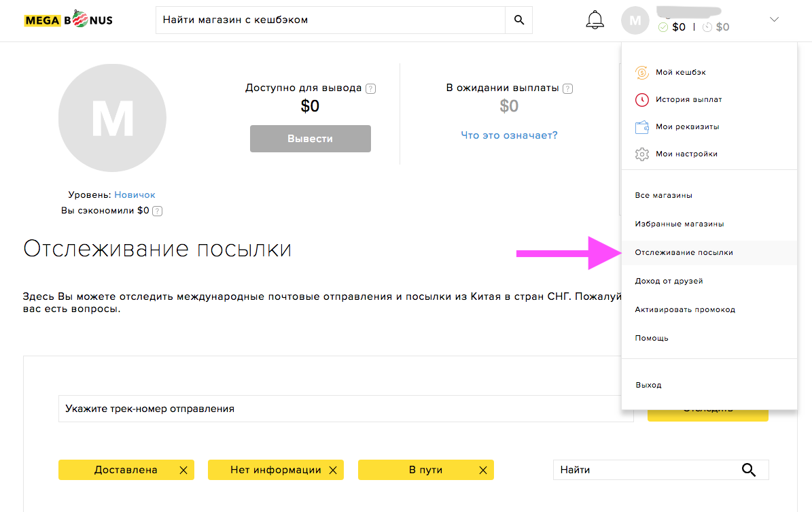Remove the Доставлена filter tag
Viewport: 812px width, 512px height.
[183, 470]
